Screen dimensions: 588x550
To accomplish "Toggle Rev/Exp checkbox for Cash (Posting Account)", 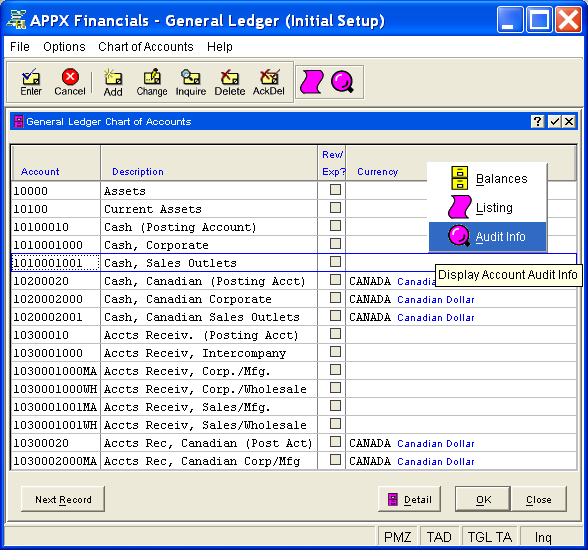I will tap(335, 225).
